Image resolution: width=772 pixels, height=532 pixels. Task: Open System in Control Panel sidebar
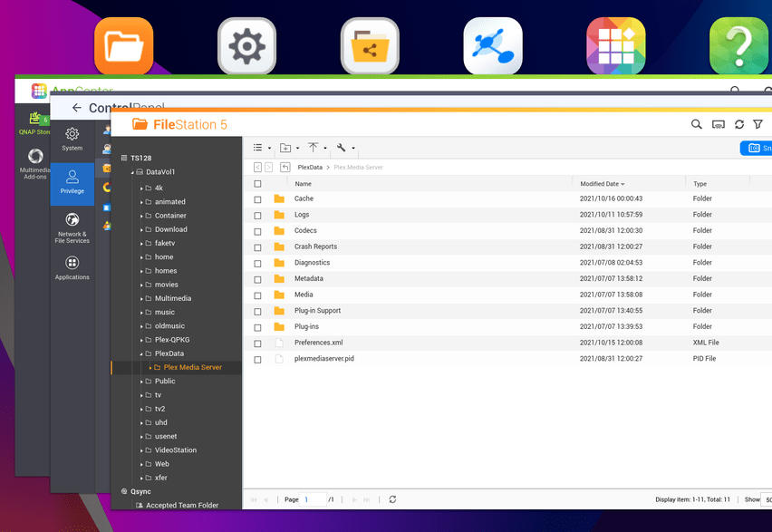pos(72,140)
